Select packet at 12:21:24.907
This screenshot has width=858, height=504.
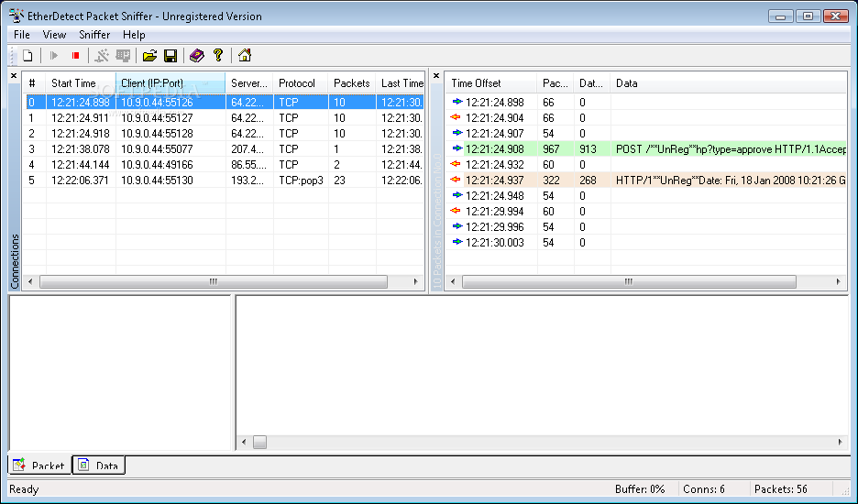(646, 134)
